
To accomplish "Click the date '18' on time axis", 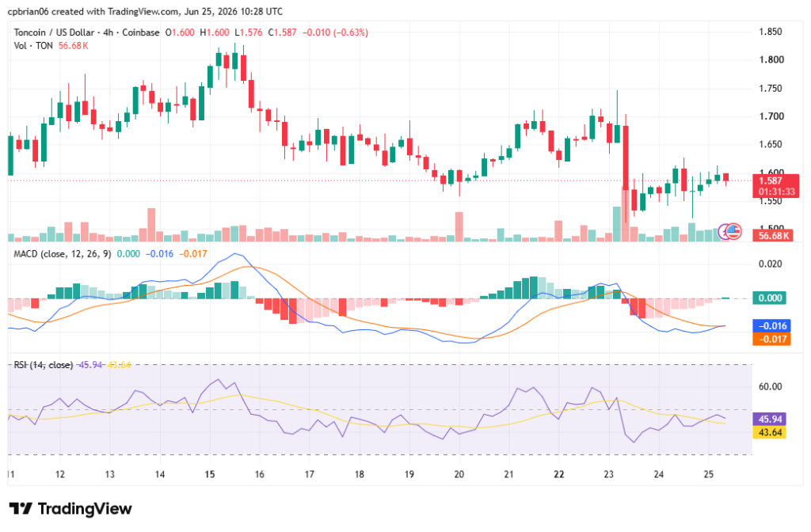I will pos(359,475).
